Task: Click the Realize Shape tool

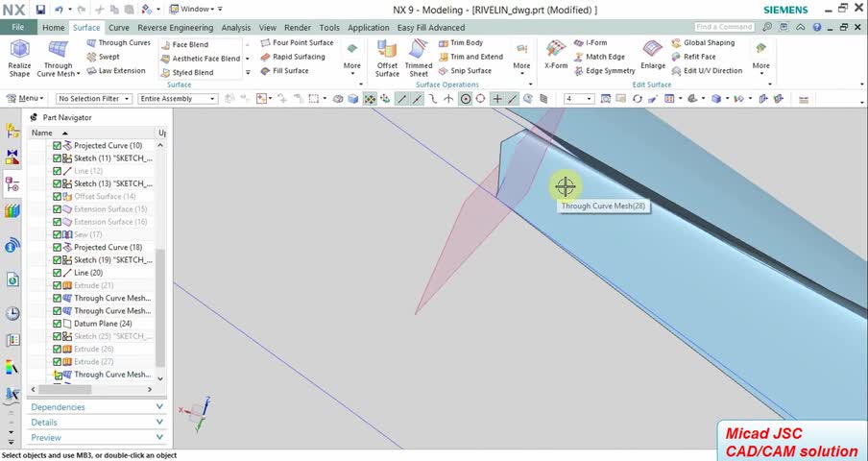Action: [x=19, y=59]
